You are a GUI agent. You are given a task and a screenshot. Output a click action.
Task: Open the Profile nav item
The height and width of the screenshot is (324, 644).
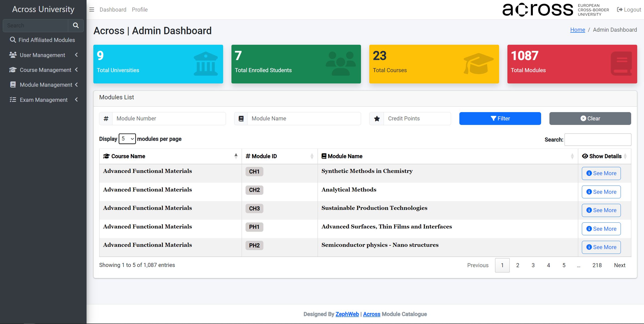click(x=140, y=10)
